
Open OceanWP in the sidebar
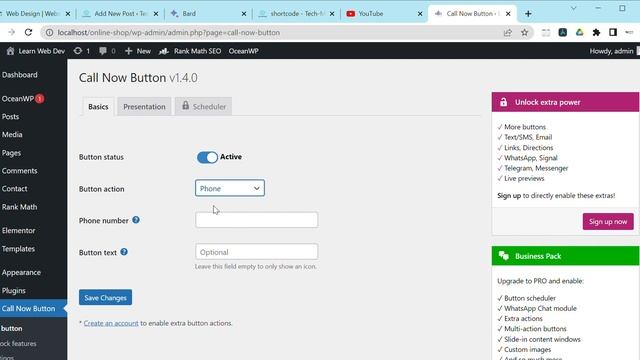[x=18, y=99]
